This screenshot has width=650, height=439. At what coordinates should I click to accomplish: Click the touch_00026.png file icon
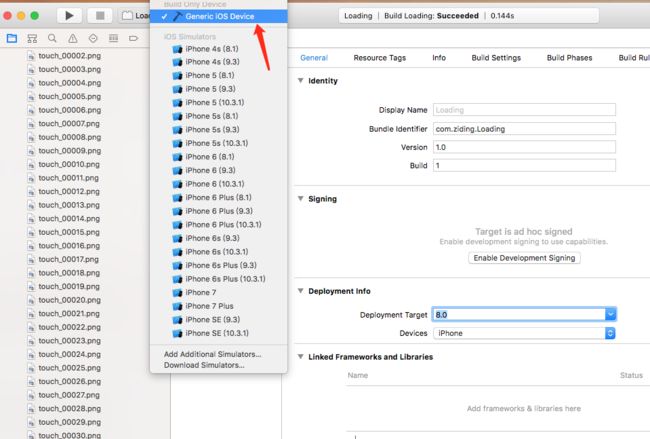point(31,381)
